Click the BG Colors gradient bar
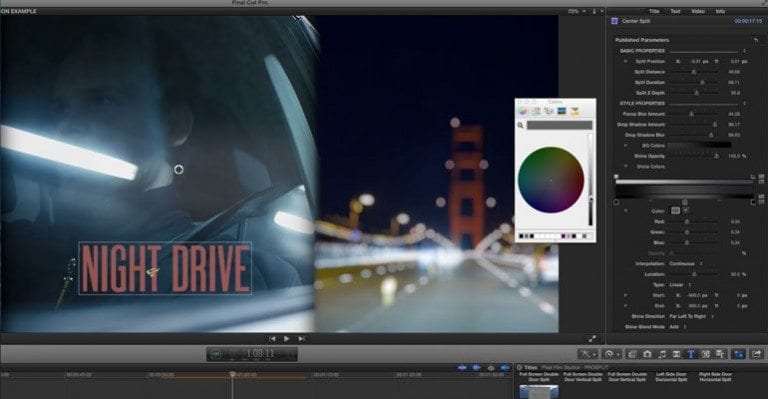This screenshot has height=399, width=768. (699, 145)
